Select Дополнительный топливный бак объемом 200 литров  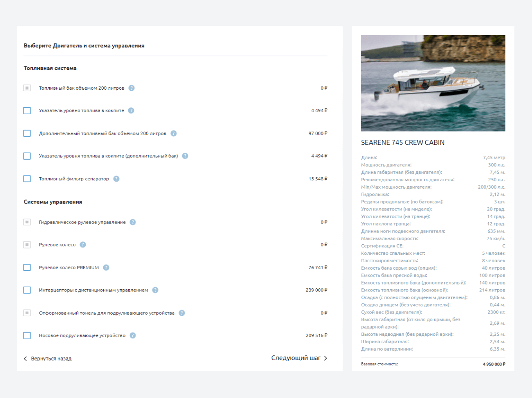coord(27,133)
